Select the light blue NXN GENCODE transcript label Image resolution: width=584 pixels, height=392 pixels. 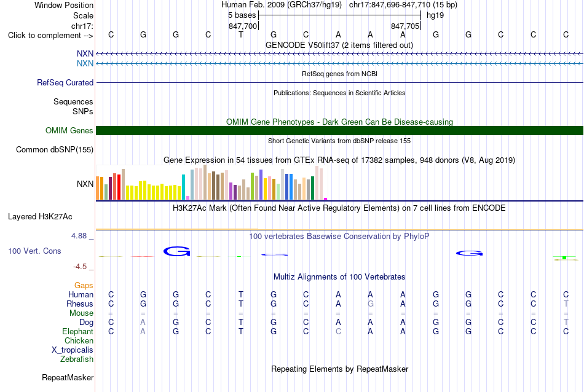click(85, 63)
